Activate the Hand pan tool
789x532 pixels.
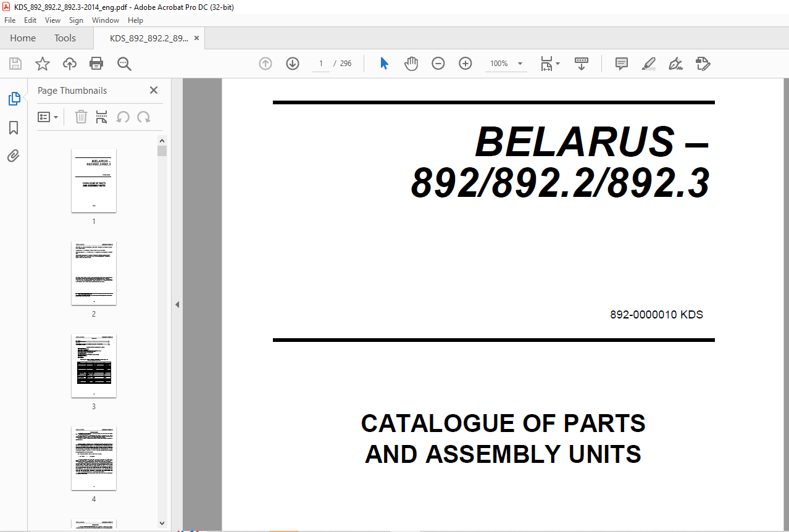(x=411, y=64)
